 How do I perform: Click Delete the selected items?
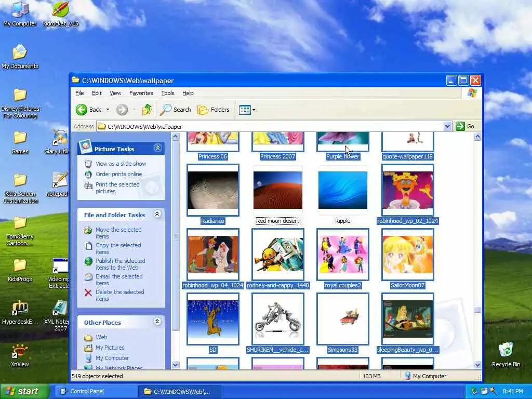click(x=119, y=295)
